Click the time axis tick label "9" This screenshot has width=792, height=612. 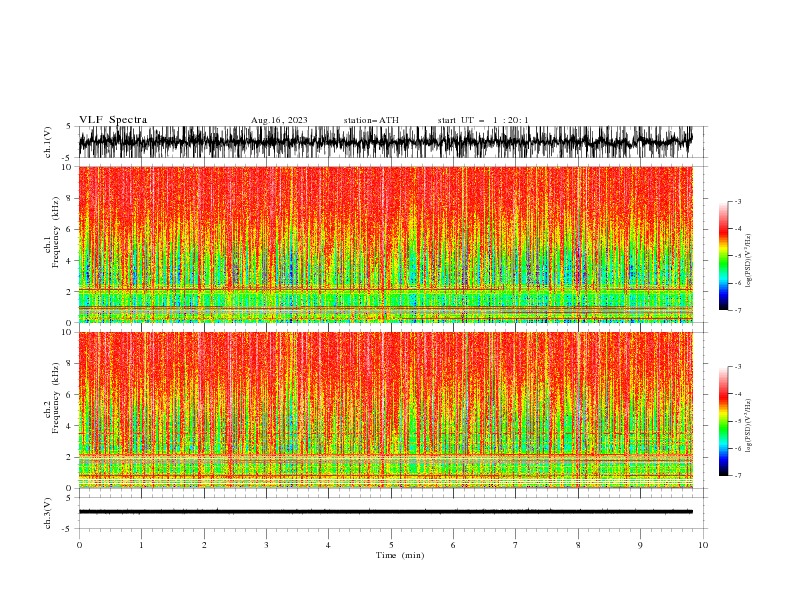click(640, 545)
